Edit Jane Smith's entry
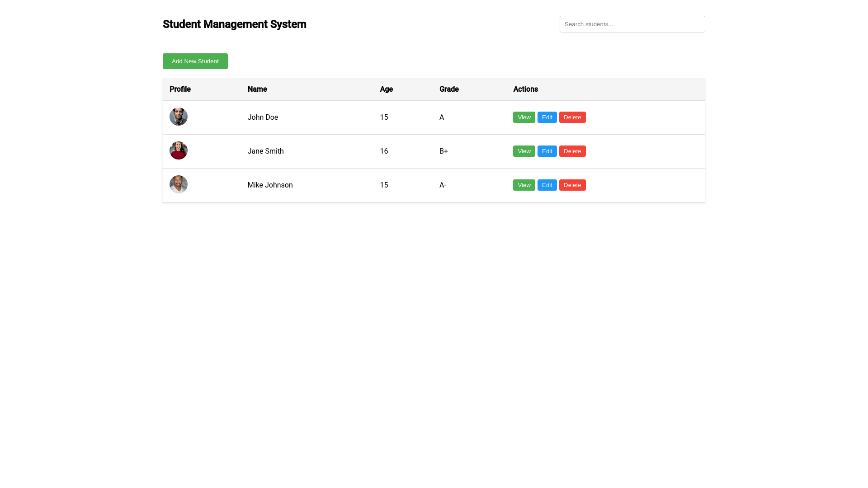868x488 pixels. pos(547,151)
